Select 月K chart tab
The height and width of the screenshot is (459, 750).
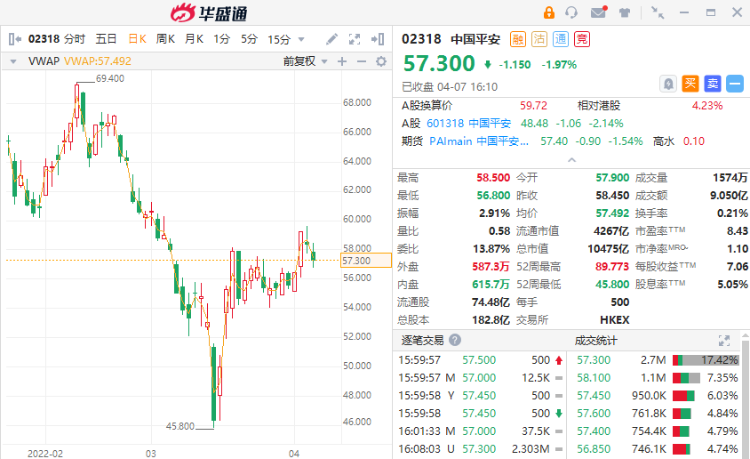point(194,39)
